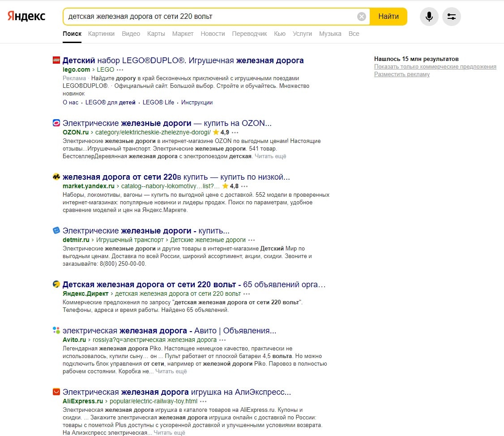The width and height of the screenshot is (504, 436).
Task: Click the Yandex Market favicon
Action: [x=56, y=177]
